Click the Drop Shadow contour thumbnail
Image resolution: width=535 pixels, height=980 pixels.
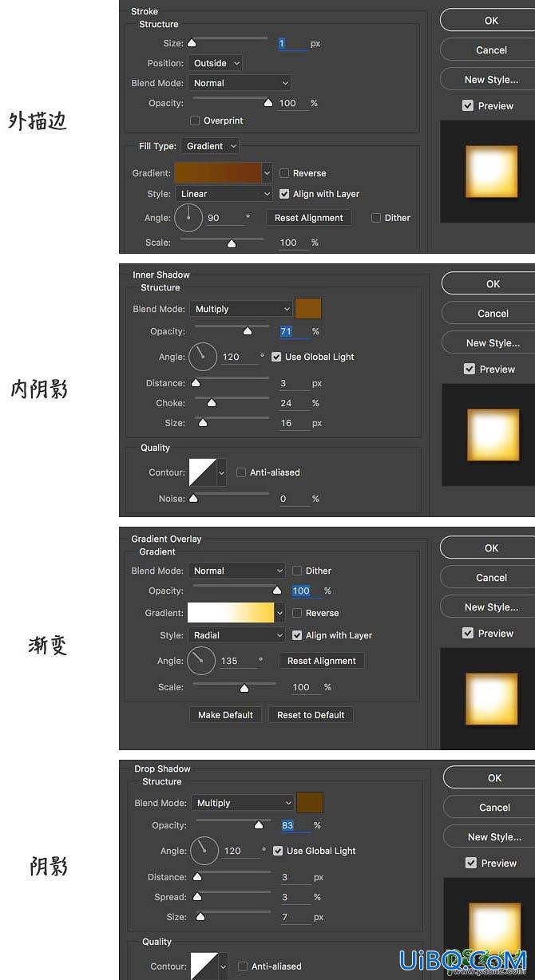pyautogui.click(x=204, y=966)
